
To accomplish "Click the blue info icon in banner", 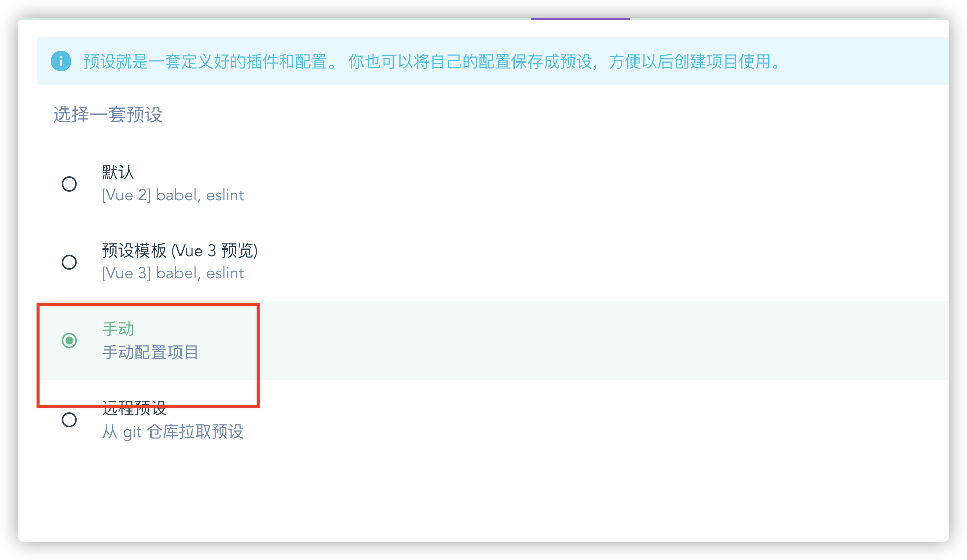I will point(61,61).
